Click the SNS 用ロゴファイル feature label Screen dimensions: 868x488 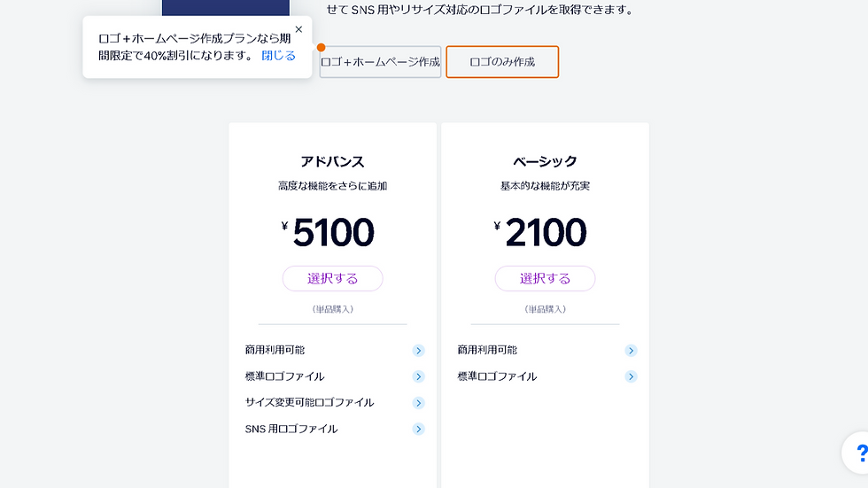291,429
